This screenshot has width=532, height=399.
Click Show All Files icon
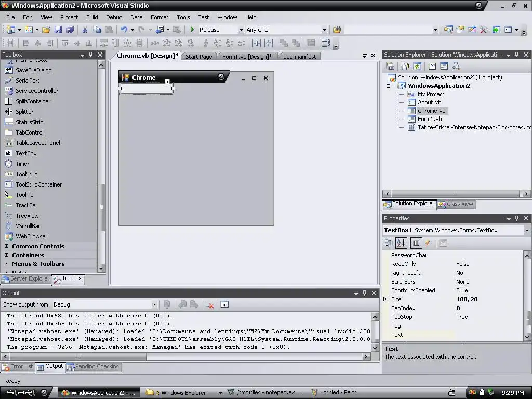[x=405, y=66]
